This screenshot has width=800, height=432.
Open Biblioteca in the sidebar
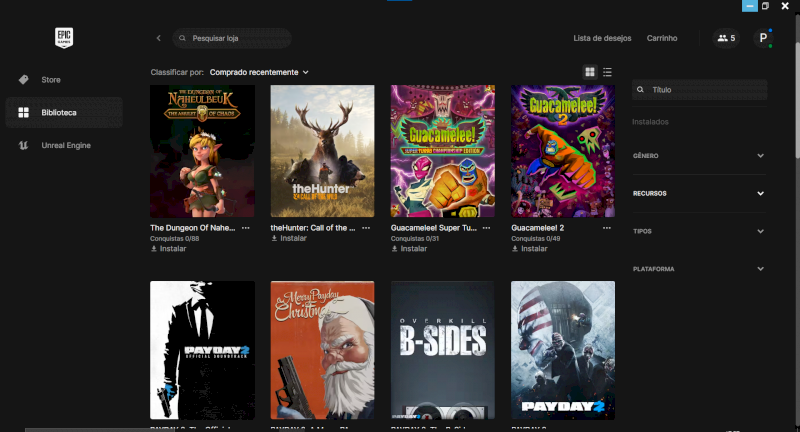64,112
